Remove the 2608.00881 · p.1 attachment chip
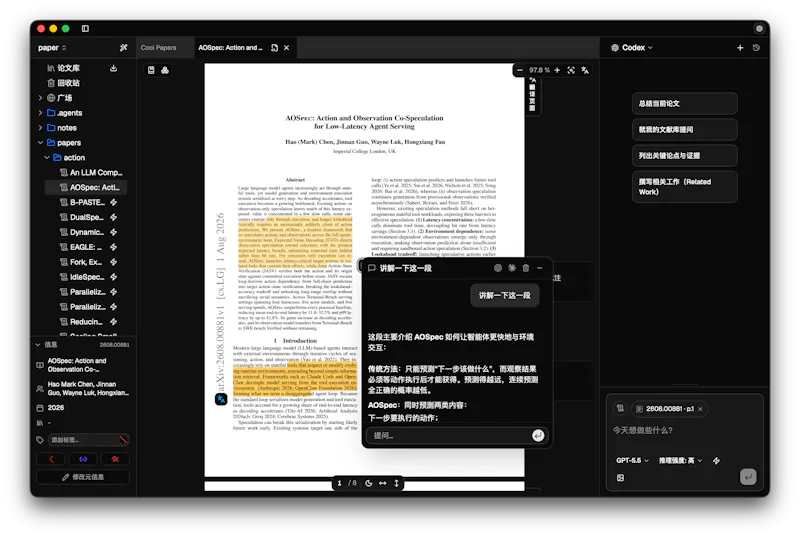800x537 pixels. pyautogui.click(x=701, y=409)
